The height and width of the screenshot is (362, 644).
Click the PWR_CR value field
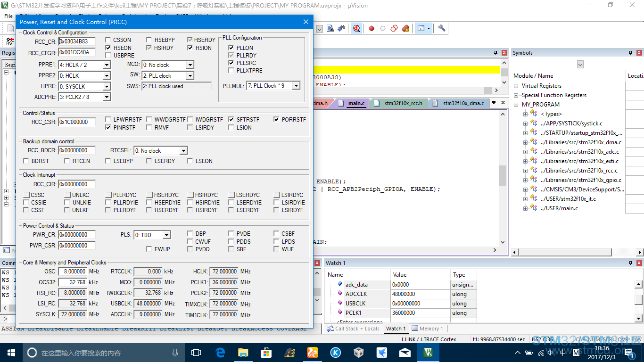click(x=77, y=235)
